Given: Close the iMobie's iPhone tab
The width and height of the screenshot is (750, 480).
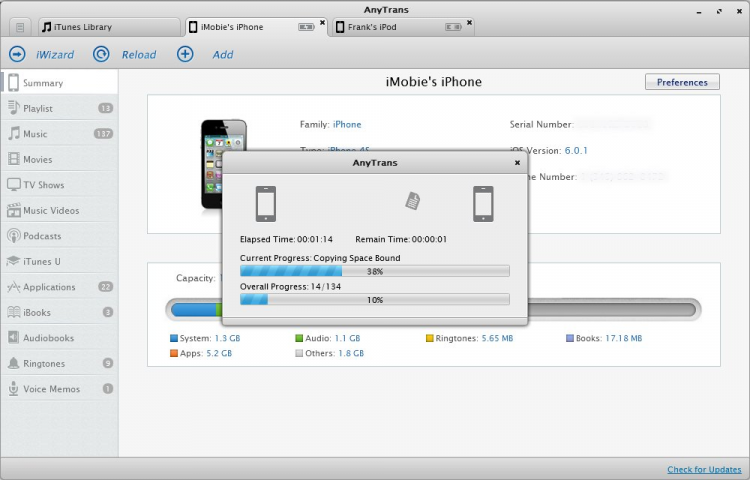Looking at the screenshot, I should pyautogui.click(x=322, y=22).
